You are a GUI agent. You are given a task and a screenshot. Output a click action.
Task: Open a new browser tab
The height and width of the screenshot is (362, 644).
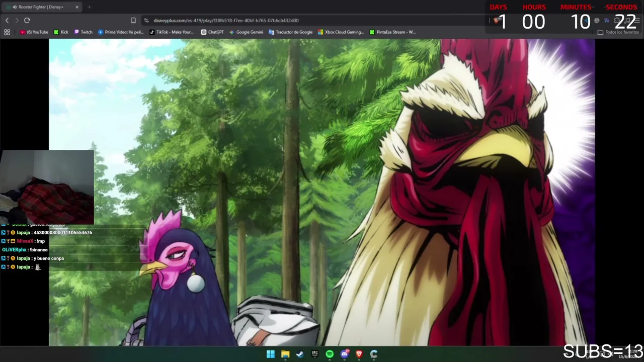pyautogui.click(x=89, y=7)
